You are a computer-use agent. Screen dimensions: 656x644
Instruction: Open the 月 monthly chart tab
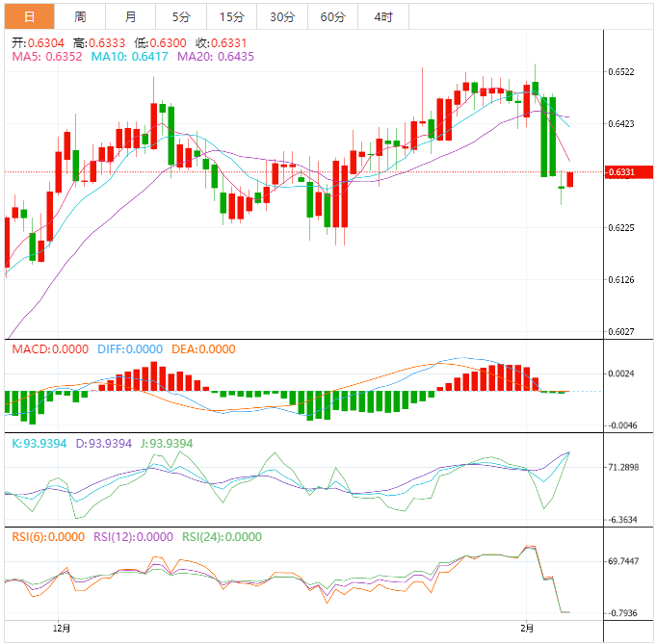pyautogui.click(x=130, y=16)
